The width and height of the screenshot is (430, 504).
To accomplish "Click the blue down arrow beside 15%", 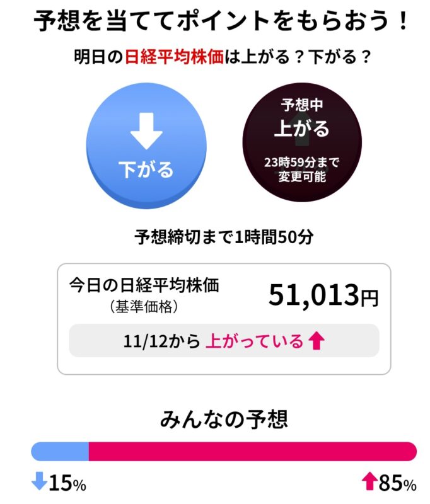I will [x=38, y=483].
